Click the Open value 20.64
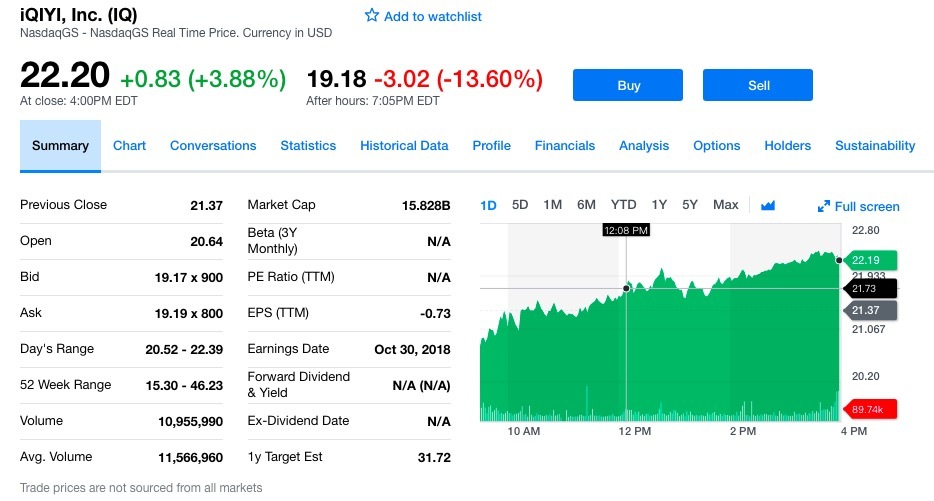Screen dimensions: 934x501 pos(206,241)
